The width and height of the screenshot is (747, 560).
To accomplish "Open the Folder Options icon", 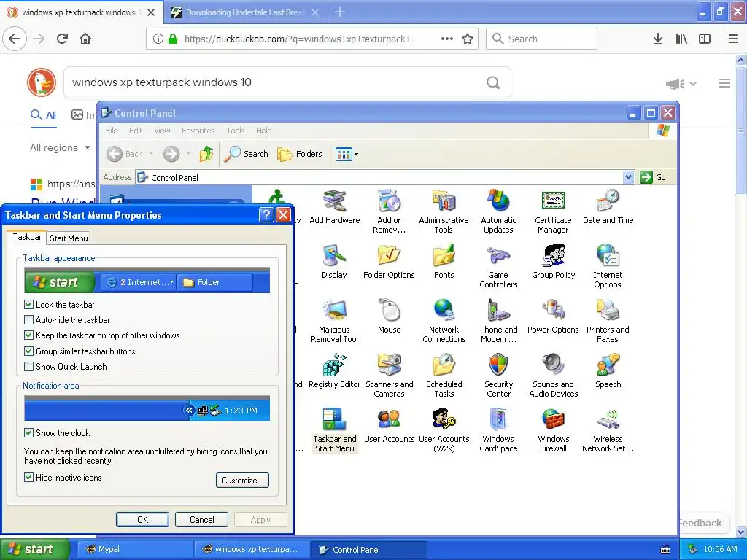I will (389, 262).
